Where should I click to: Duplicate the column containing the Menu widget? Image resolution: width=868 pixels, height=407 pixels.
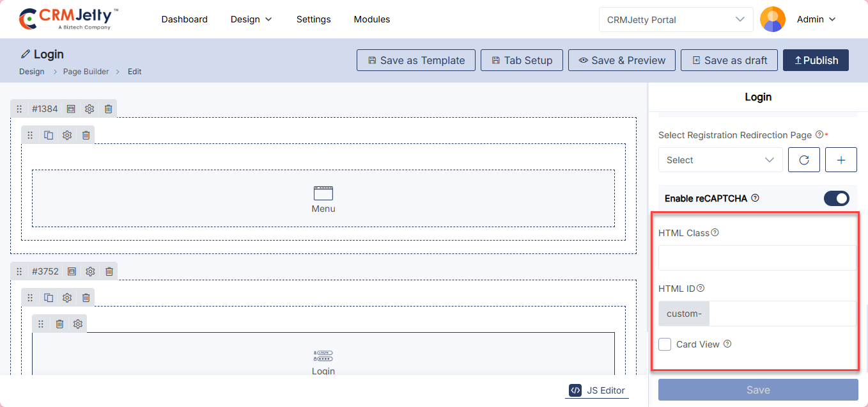pos(49,135)
